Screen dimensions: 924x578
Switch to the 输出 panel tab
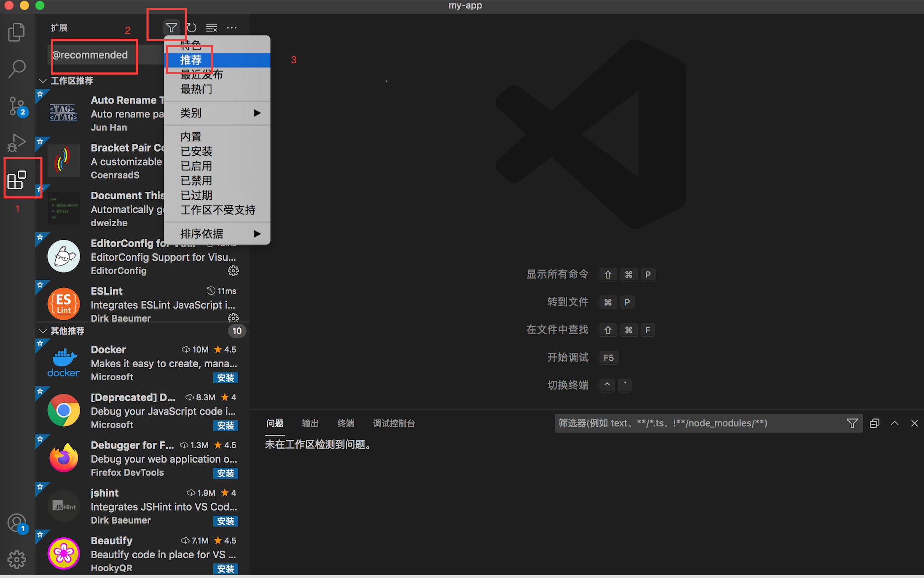(x=310, y=423)
